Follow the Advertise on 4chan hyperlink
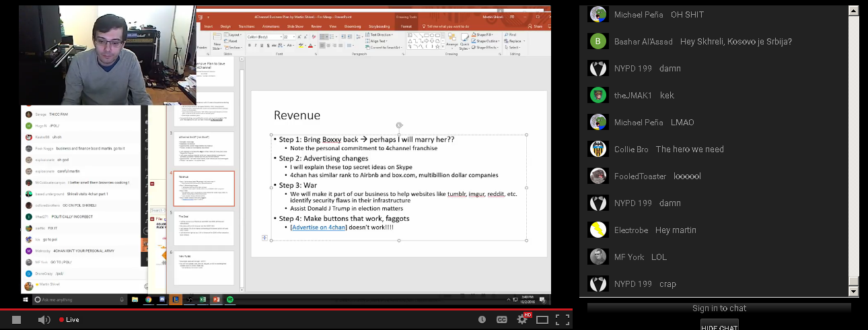The width and height of the screenshot is (868, 330). (319, 227)
